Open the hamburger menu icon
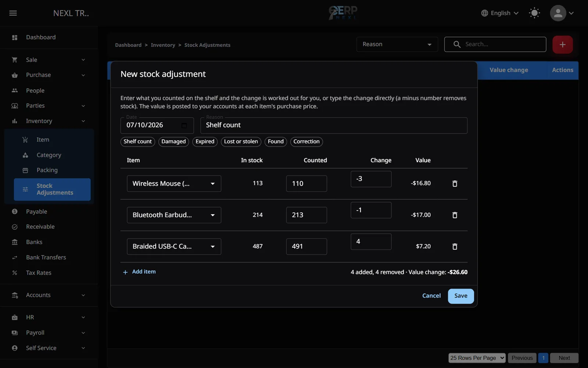 click(13, 13)
